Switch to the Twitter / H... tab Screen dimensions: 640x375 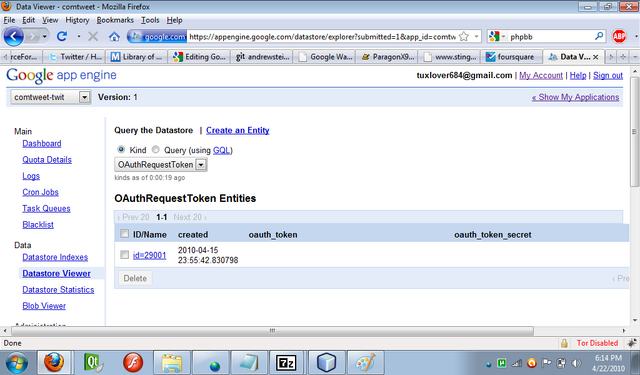click(74, 57)
